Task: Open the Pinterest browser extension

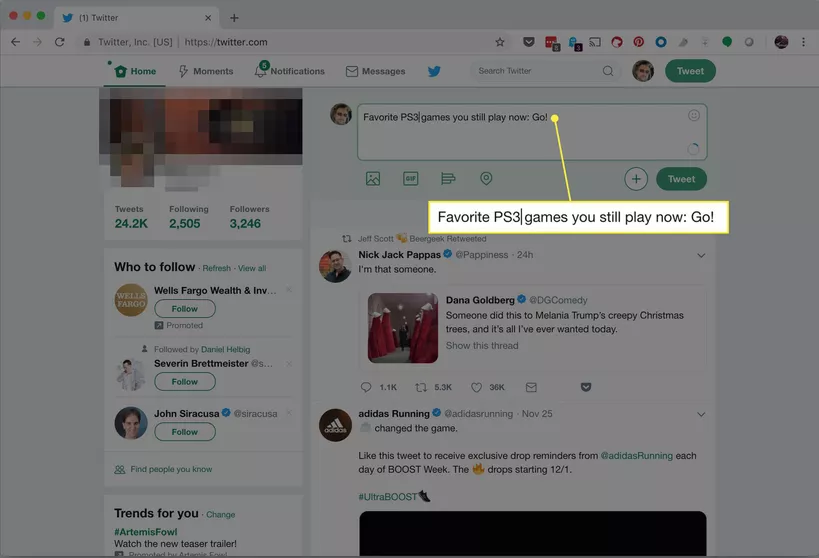Action: coord(638,42)
